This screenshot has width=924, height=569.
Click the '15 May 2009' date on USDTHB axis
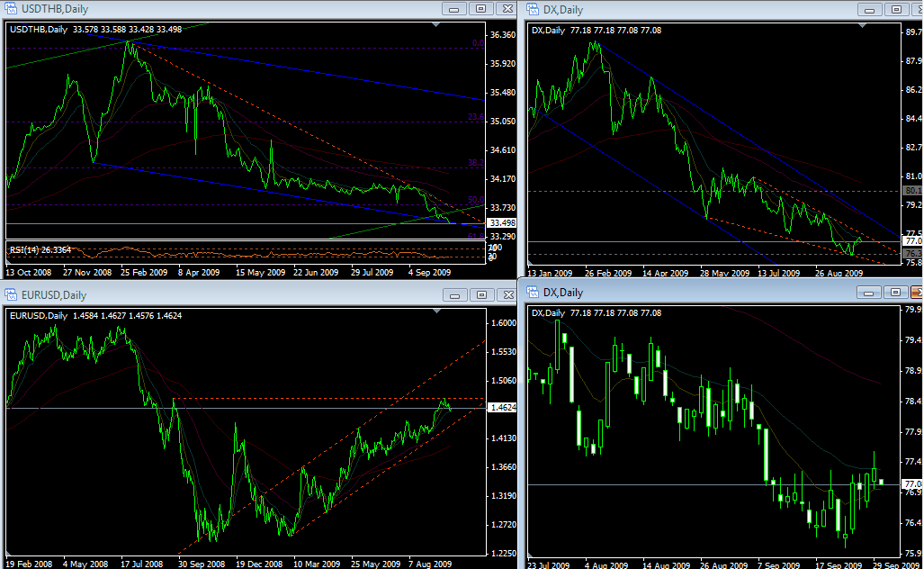click(260, 273)
